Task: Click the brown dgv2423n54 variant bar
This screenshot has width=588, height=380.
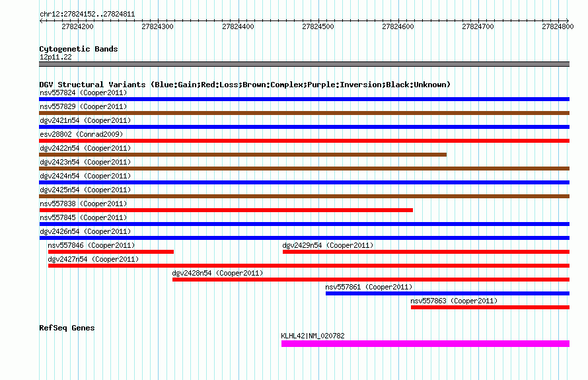Action: click(304, 169)
